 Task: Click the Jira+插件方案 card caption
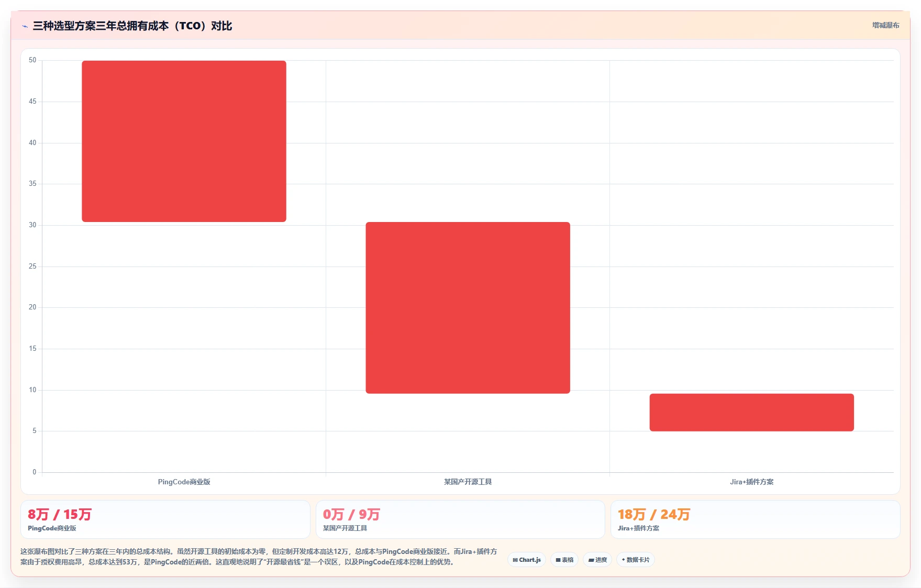pyautogui.click(x=638, y=528)
